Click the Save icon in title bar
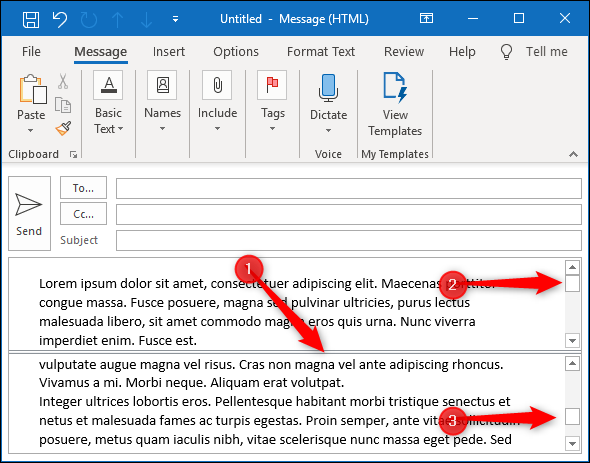 coord(31,19)
